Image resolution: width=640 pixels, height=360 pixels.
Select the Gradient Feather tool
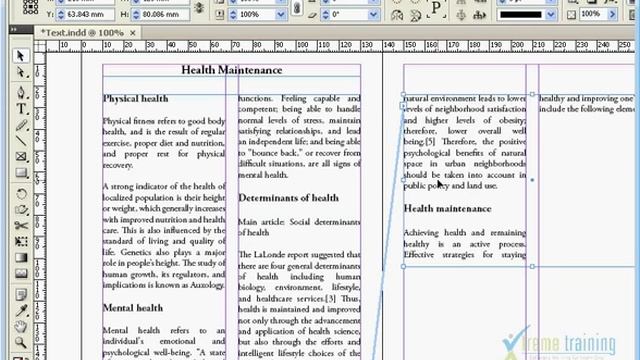[x=20, y=273]
